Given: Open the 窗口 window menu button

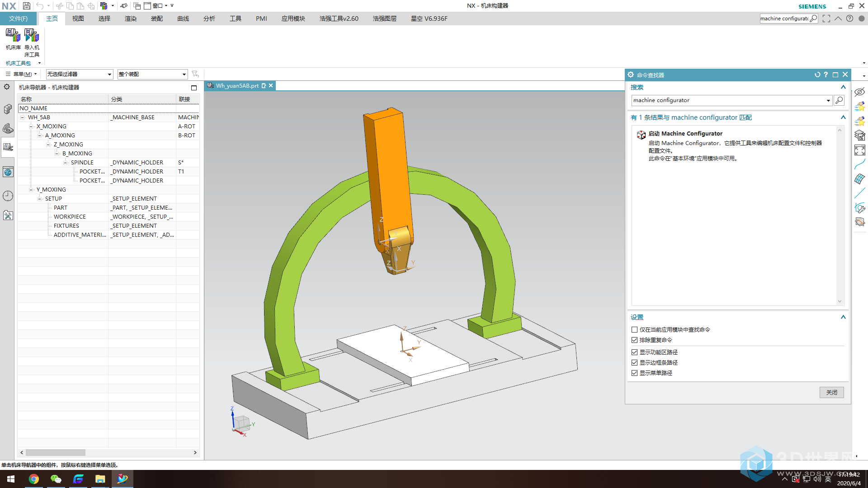Looking at the screenshot, I should 156,6.
